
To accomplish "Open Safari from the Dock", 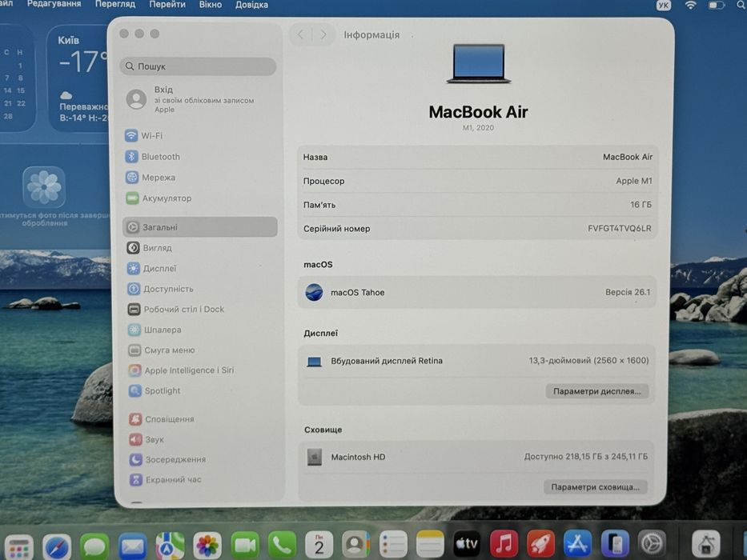I will pyautogui.click(x=57, y=546).
